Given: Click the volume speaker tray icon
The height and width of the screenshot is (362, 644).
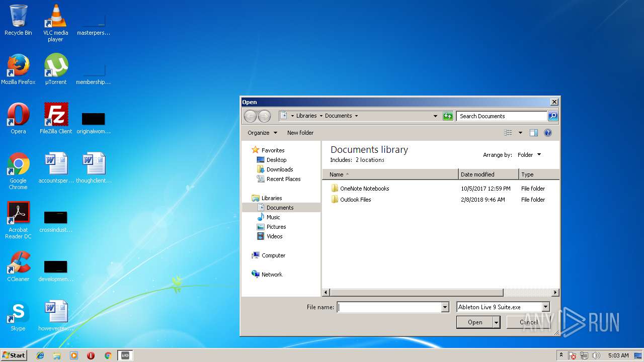Looking at the screenshot, I should (596, 355).
